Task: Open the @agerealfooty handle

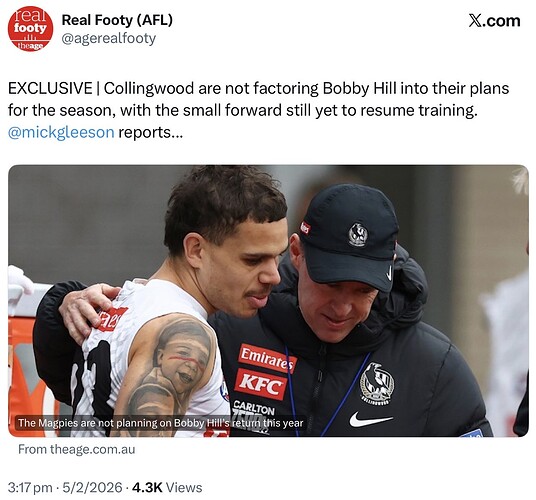Action: click(108, 38)
